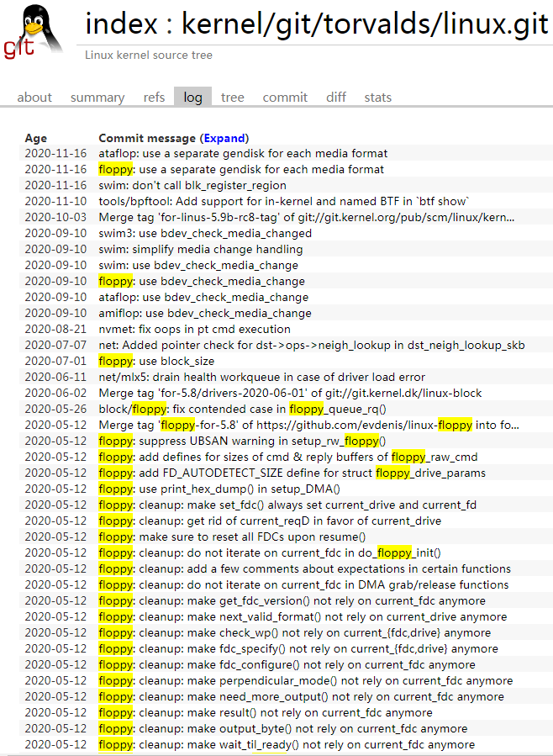Open commit 'ataflop: use a separate gendisk for each media format'

[243, 154]
